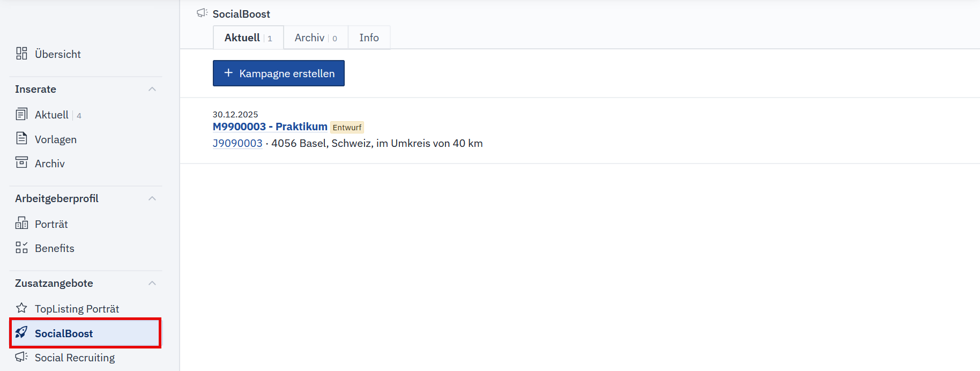Image resolution: width=980 pixels, height=371 pixels.
Task: Click the Benefits checklist icon
Action: coord(21,247)
